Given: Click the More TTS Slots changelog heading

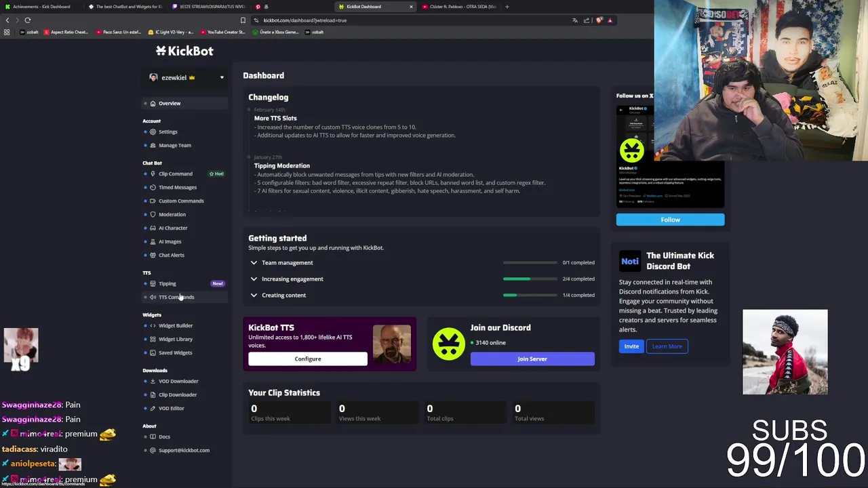Looking at the screenshot, I should [275, 119].
